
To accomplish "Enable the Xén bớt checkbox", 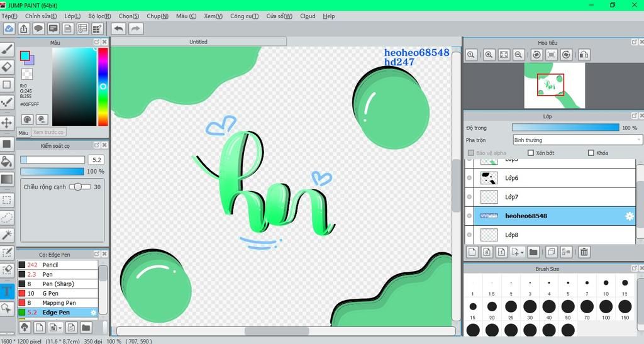I will click(x=531, y=153).
